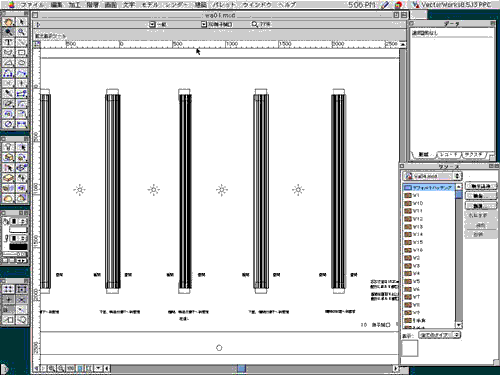500x375 pixels.
Task: Open the ファイル menu
Action: pos(31,4)
